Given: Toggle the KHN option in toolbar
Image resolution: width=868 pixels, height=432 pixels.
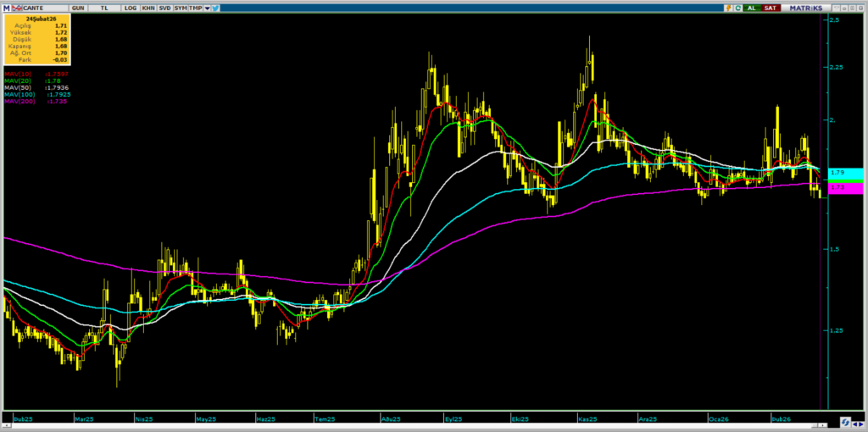Looking at the screenshot, I should tap(148, 8).
